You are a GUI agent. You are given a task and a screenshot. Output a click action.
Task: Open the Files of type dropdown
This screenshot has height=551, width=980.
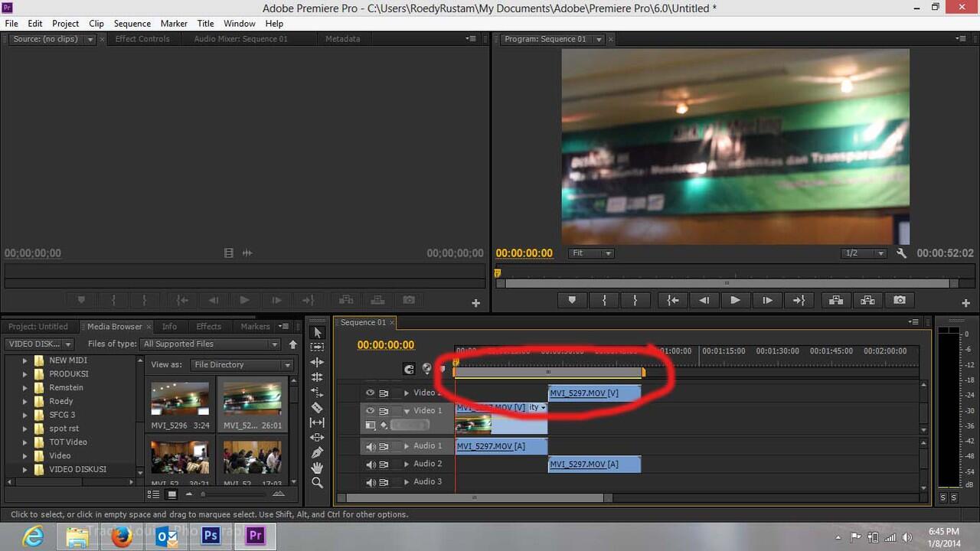tap(211, 344)
